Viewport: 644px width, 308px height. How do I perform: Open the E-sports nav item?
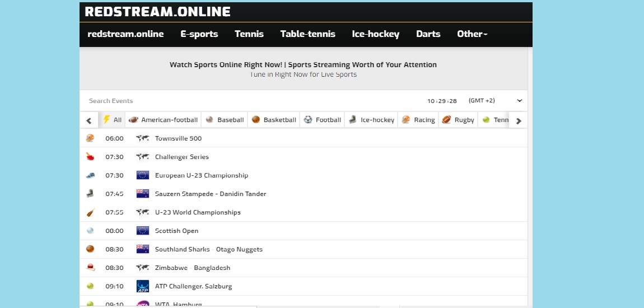199,34
